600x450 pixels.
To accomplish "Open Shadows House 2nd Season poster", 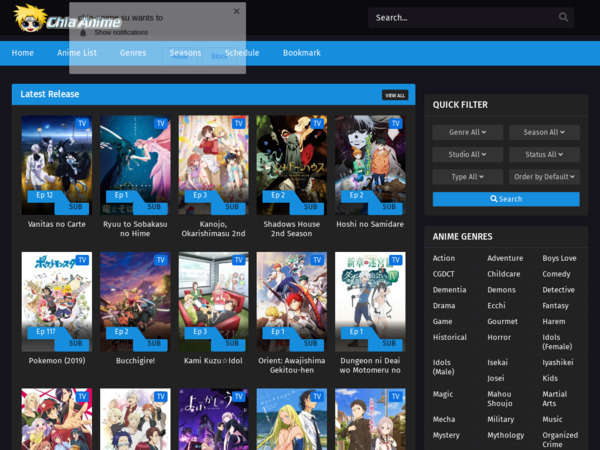I will [292, 165].
